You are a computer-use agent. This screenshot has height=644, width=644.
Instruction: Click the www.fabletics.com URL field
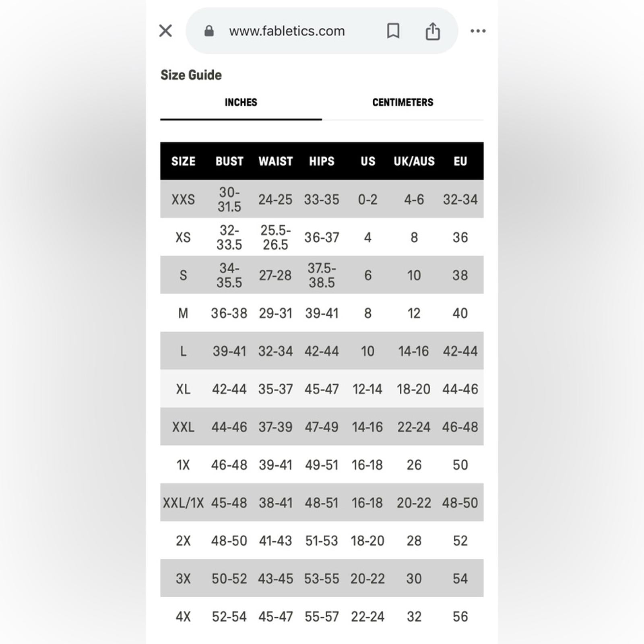pyautogui.click(x=287, y=31)
